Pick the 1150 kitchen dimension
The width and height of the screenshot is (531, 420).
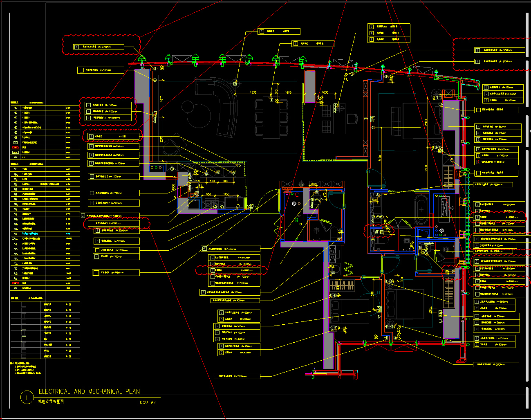click(x=226, y=194)
